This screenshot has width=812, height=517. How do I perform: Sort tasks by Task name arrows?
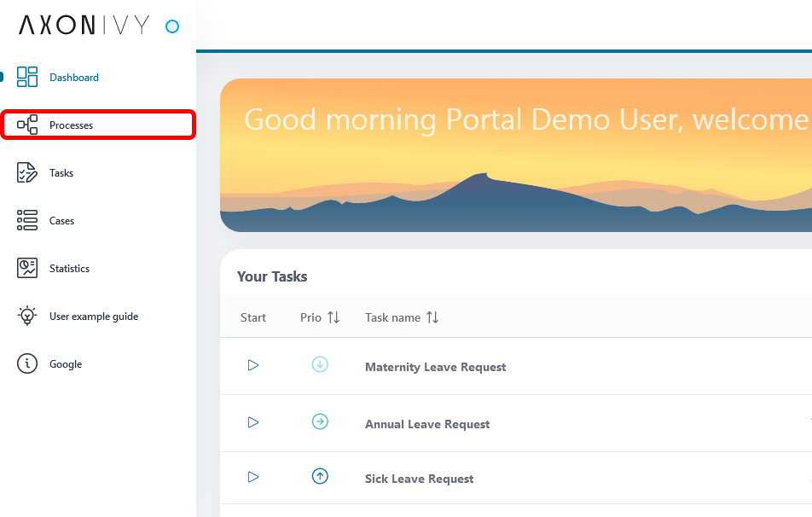click(x=432, y=317)
